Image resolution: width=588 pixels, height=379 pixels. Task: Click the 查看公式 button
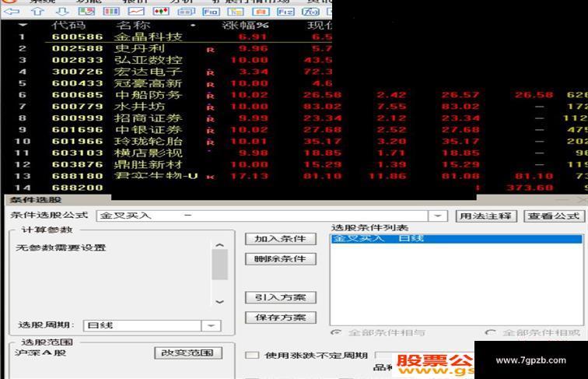point(554,216)
